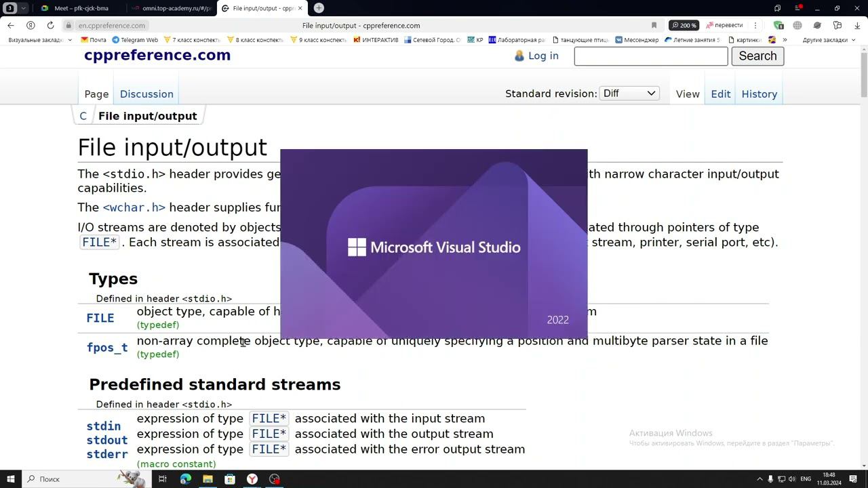Open the Standard revision Diff dropdown
The image size is (868, 488).
click(x=629, y=94)
